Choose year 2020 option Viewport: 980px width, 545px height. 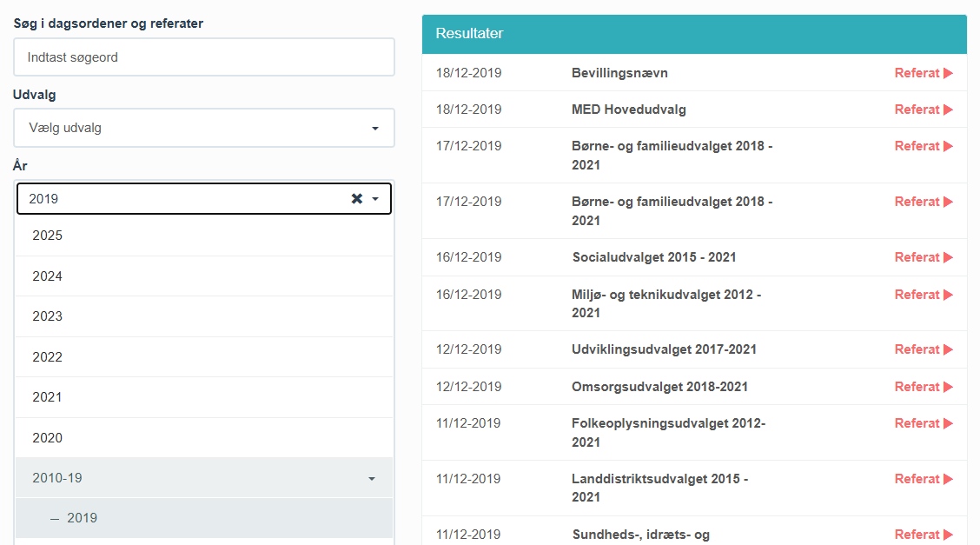coord(48,438)
